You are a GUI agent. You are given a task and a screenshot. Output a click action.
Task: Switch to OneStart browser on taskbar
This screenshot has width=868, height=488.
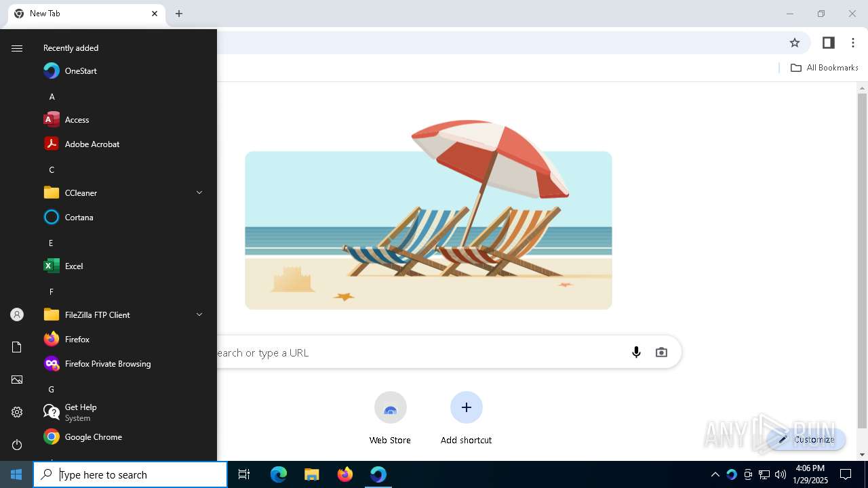[x=378, y=474]
